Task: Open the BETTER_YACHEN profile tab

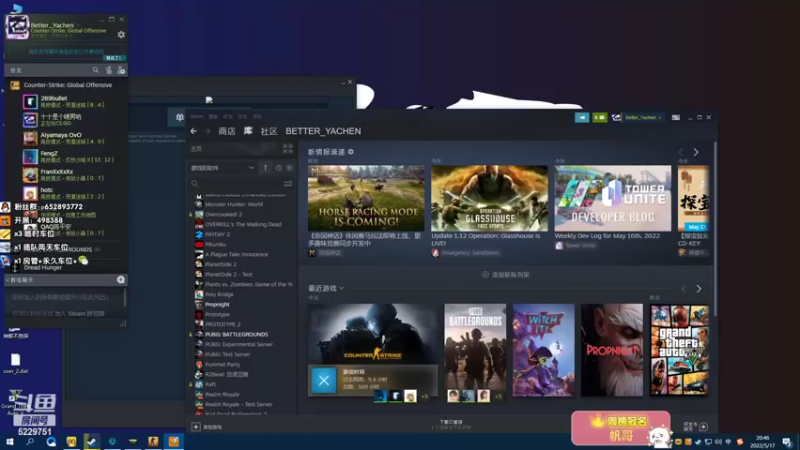Action: click(323, 131)
